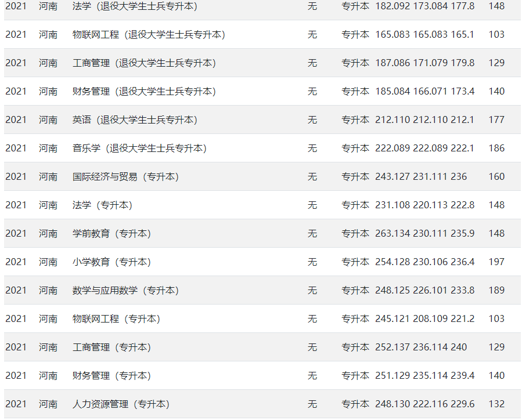
Task: Click lowest score 208.109
Action: [x=430, y=319]
